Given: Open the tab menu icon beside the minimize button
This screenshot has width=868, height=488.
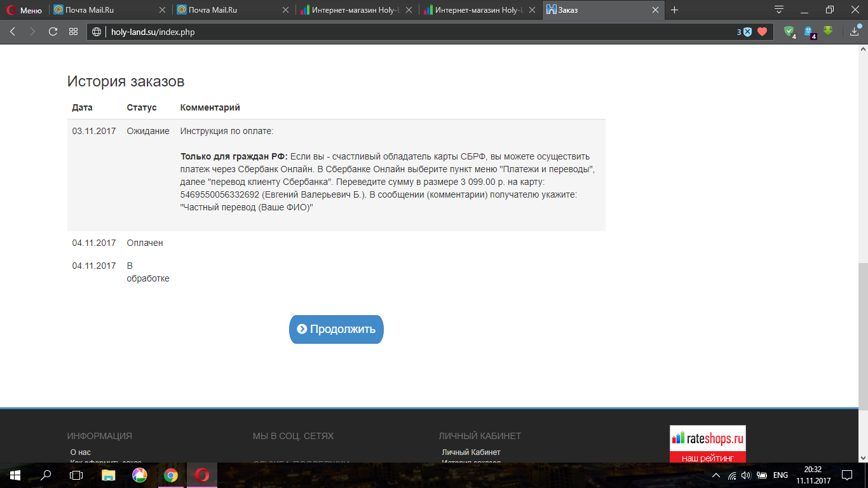Looking at the screenshot, I should click(779, 10).
